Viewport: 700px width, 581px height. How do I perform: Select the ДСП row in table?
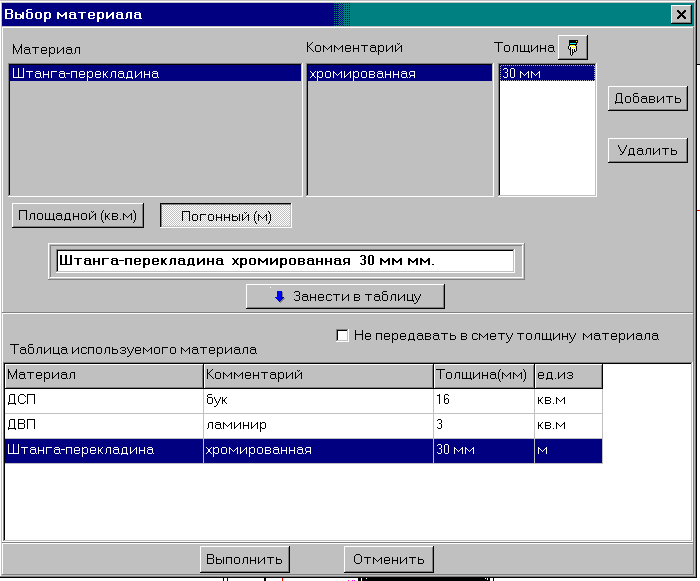click(x=304, y=400)
